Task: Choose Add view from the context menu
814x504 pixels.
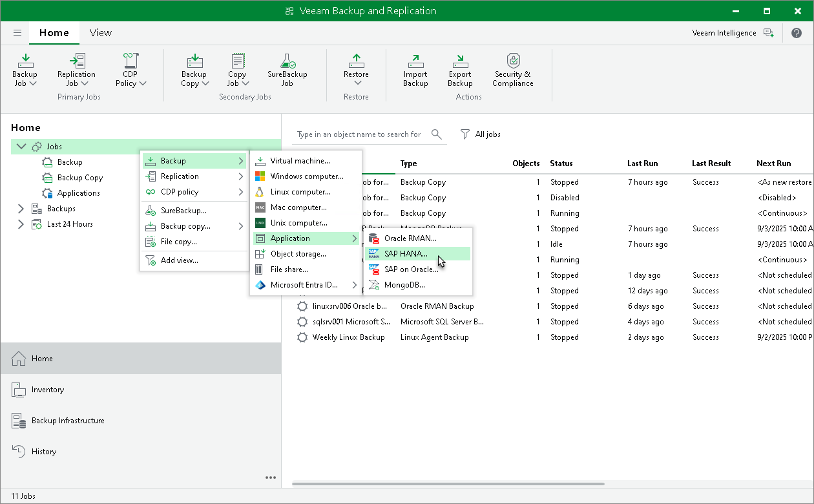Action: pyautogui.click(x=194, y=260)
